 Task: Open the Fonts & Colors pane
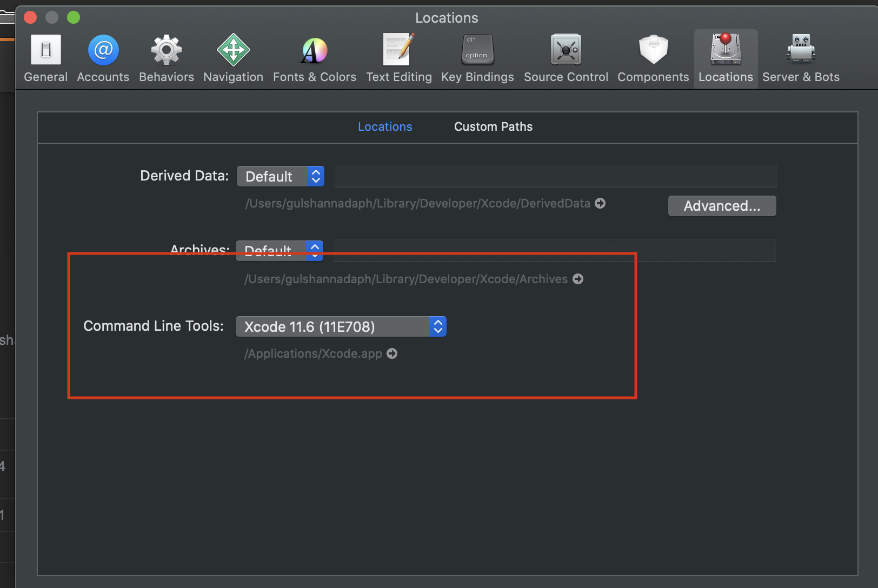click(315, 58)
